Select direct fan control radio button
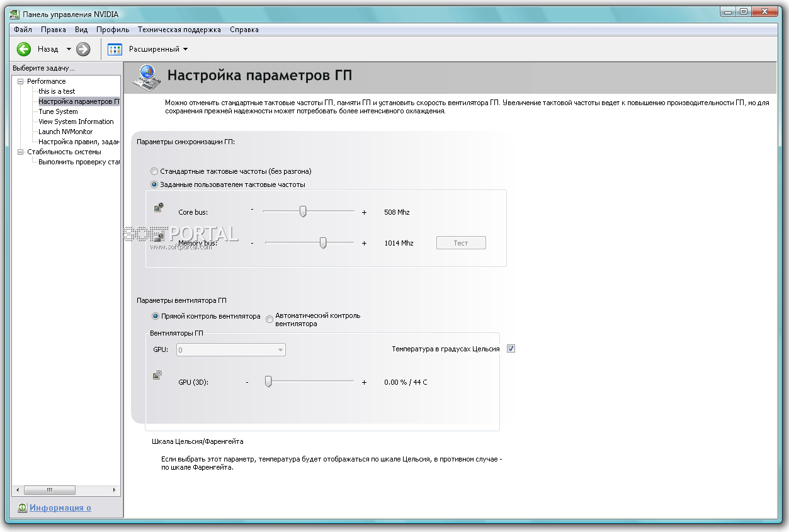This screenshot has height=532, width=789. coord(156,316)
